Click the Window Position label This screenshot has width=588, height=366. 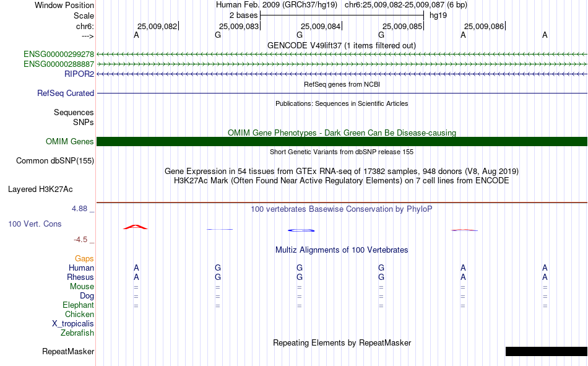64,5
